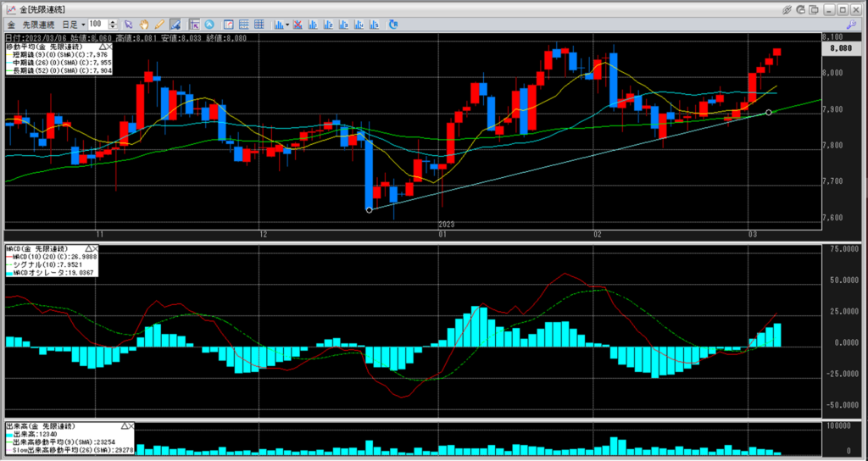Click the highlighted trendline edit tool
868x461 pixels.
[x=175, y=24]
